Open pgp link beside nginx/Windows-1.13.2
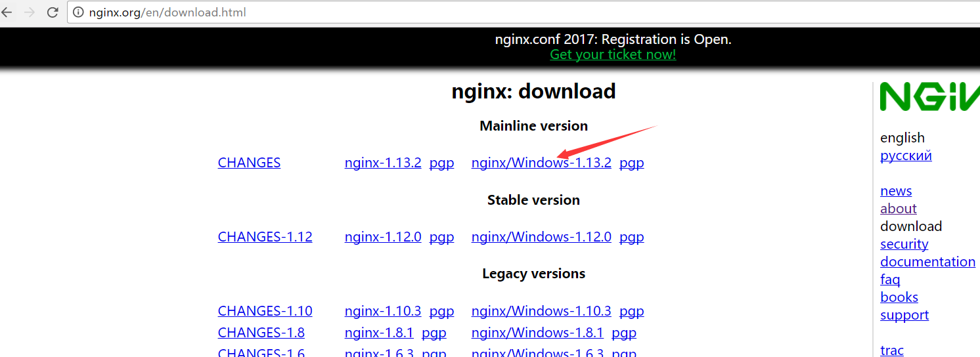This screenshot has width=980, height=357. pos(632,163)
